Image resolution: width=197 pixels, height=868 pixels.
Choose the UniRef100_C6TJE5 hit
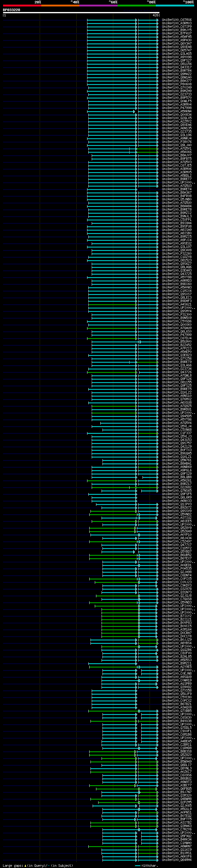coord(176,165)
